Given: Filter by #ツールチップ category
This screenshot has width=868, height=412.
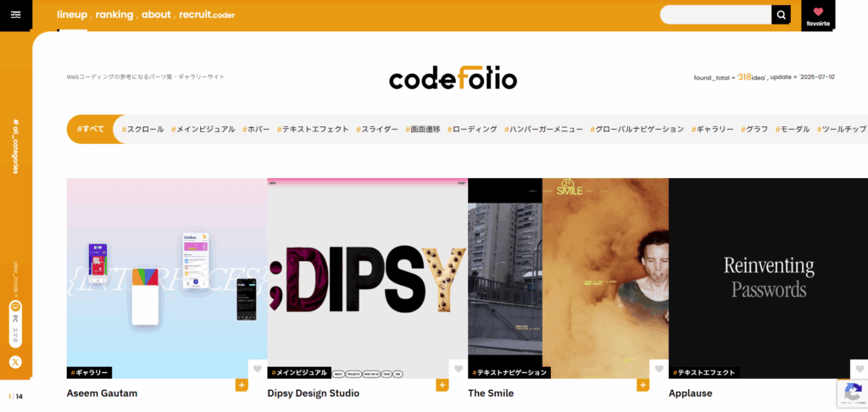Looking at the screenshot, I should (x=842, y=129).
